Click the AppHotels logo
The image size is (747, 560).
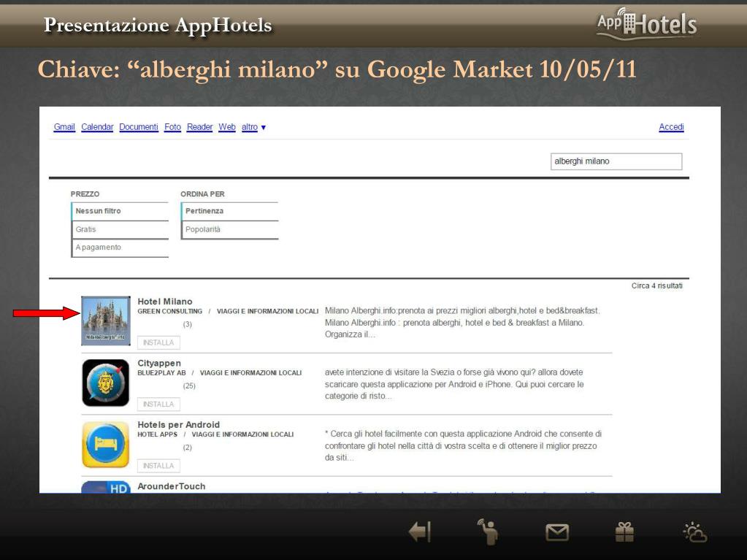tap(646, 24)
